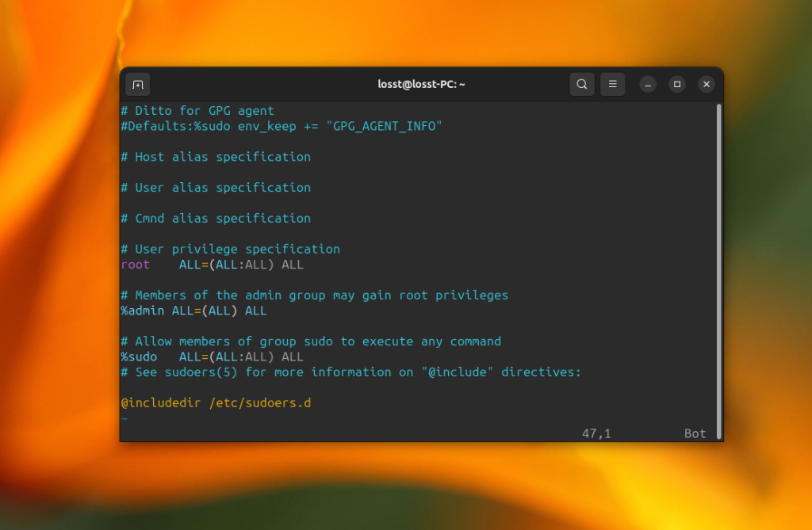812x530 pixels.
Task: Maximize the terminal window
Action: [677, 84]
